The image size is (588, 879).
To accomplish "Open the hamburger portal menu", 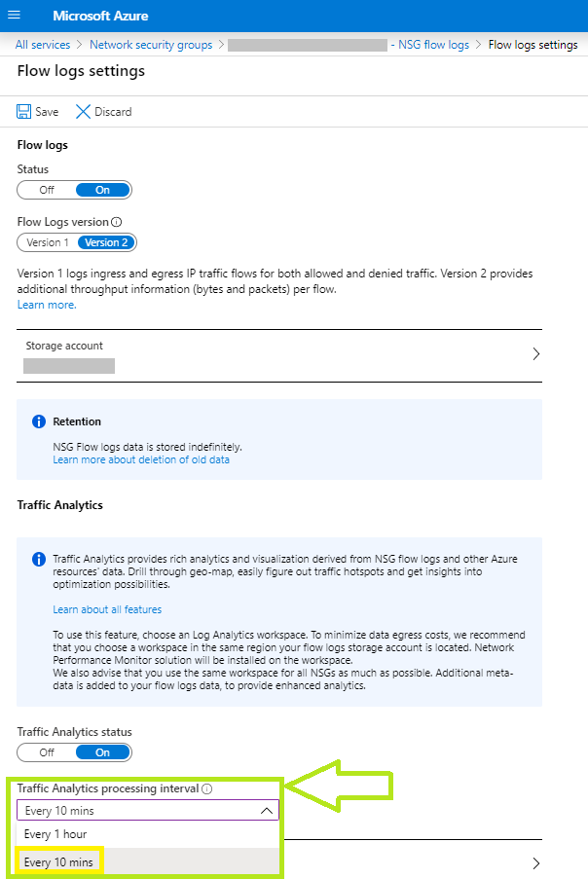I will pos(14,16).
